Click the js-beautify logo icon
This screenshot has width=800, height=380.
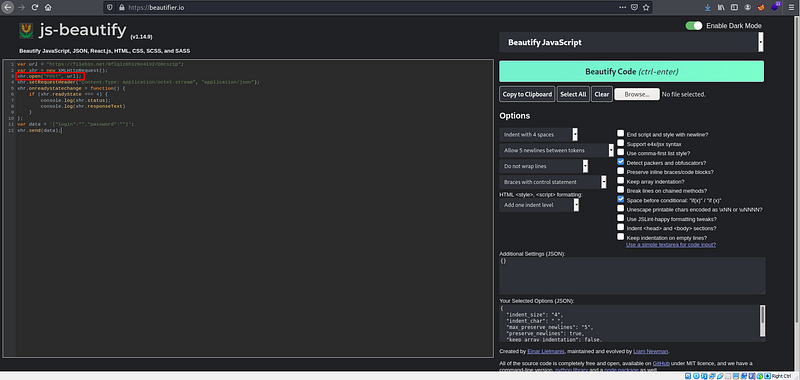[x=26, y=31]
